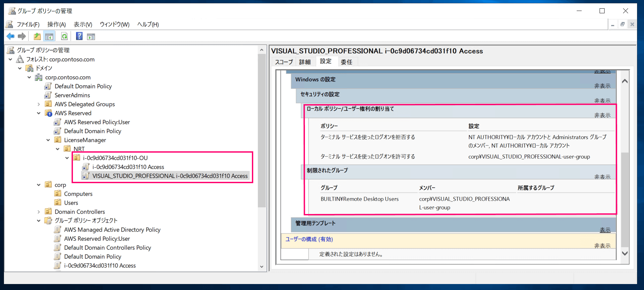The height and width of the screenshot is (290, 644).
Task: Click the MMC icon left of File menu
Action: click(10, 24)
